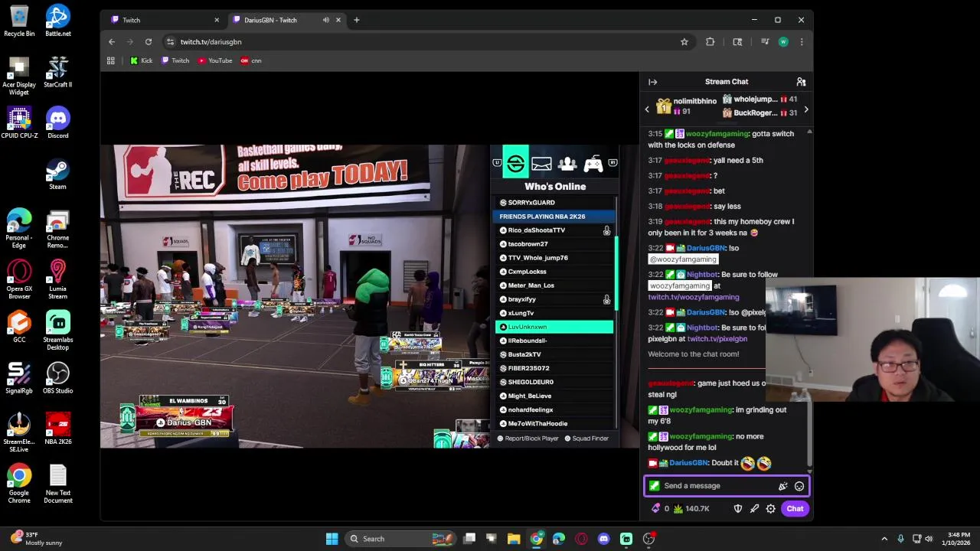
Task: Open Chrome extensions puzzle icon
Action: [710, 42]
